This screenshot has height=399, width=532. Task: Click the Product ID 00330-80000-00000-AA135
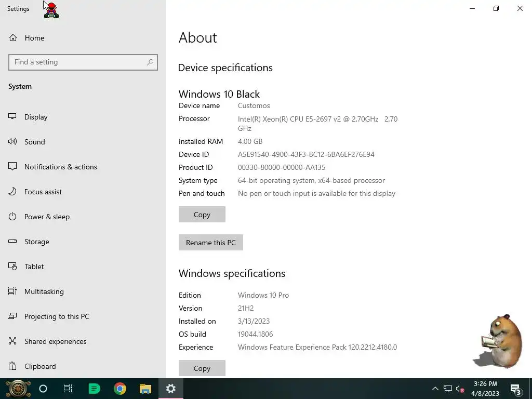(x=282, y=168)
